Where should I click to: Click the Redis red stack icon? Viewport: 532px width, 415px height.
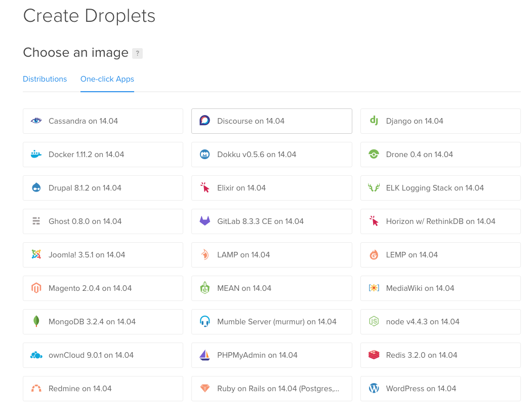pos(374,355)
